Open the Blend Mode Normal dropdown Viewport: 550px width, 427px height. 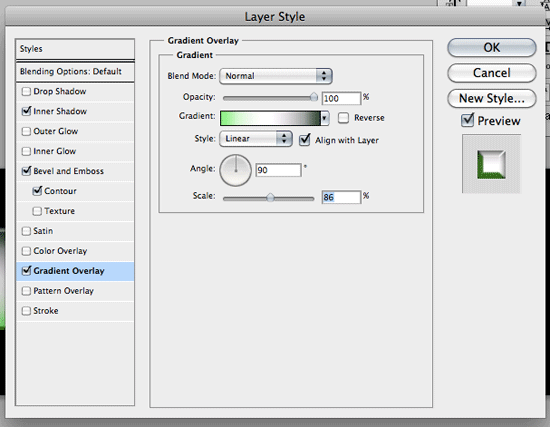point(276,76)
